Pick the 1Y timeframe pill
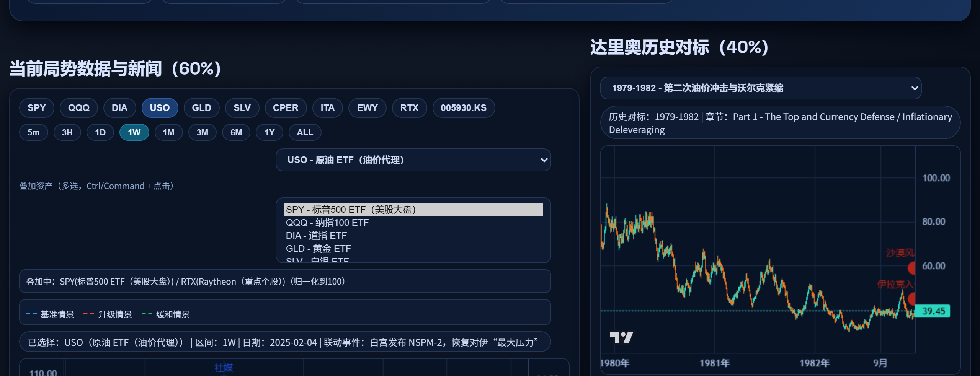Screen dimensions: 980x376 click(x=269, y=133)
